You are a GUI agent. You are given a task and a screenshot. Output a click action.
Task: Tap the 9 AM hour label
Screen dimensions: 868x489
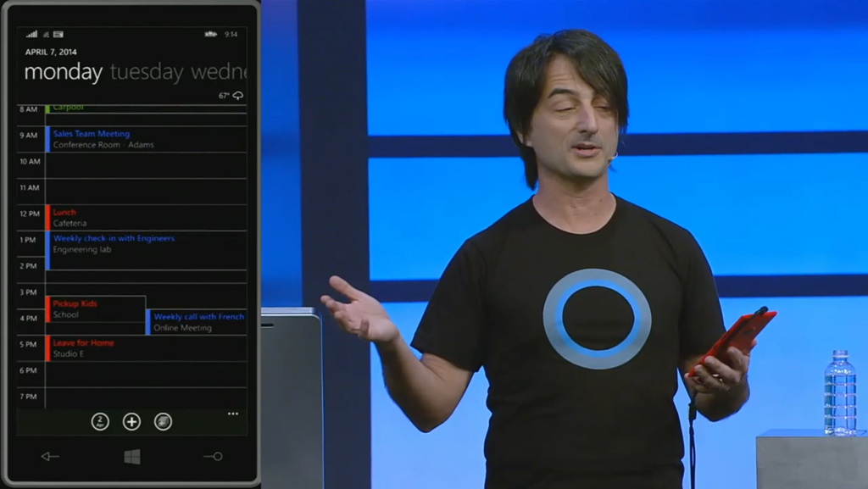pyautogui.click(x=29, y=136)
